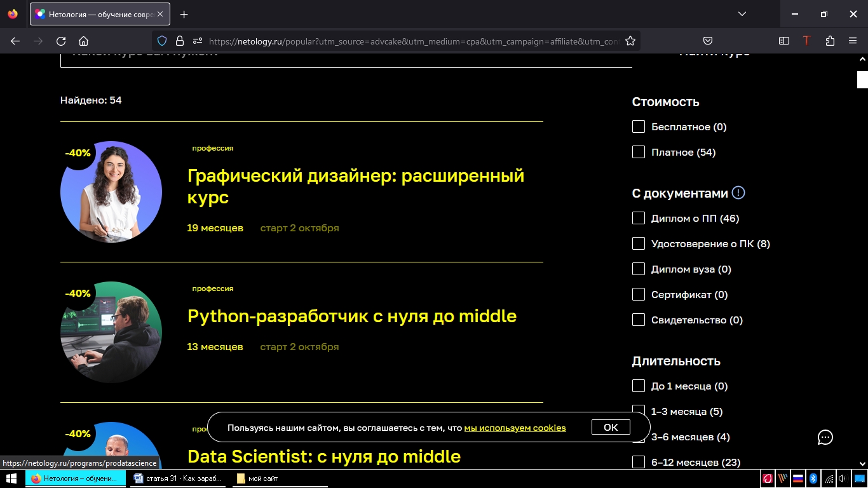Click the 19 месяцев duration text

[215, 227]
